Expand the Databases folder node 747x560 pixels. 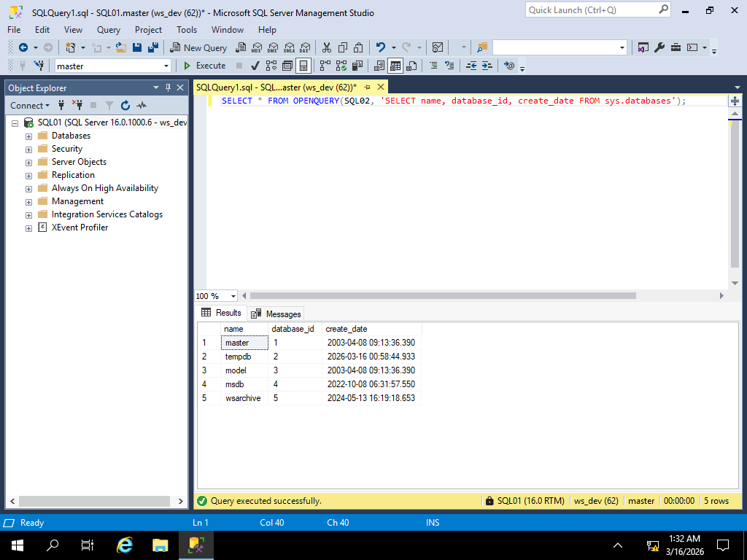[x=28, y=136]
